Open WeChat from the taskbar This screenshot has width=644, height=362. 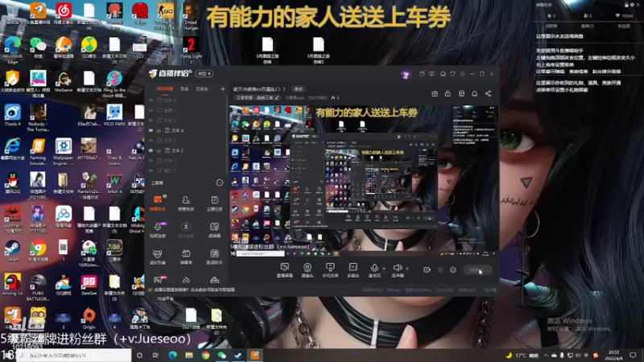(x=222, y=355)
